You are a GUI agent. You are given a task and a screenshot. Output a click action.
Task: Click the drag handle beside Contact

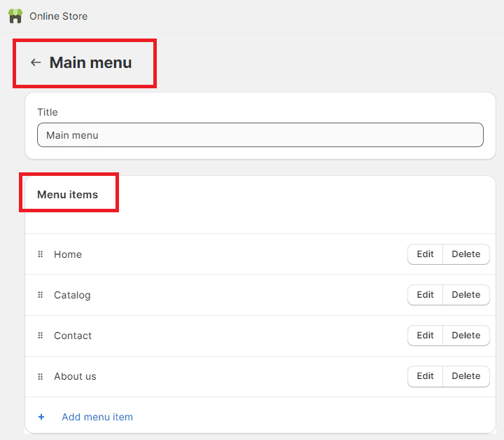41,336
